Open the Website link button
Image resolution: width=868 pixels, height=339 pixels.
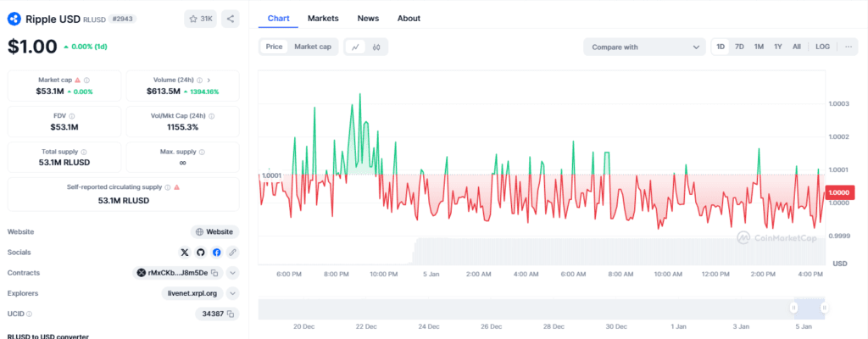214,231
